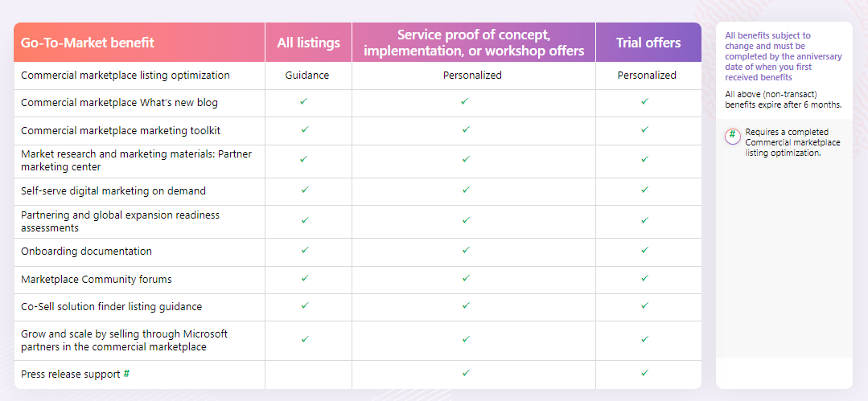Click Guidance cell under All listings
This screenshot has height=401, width=868.
tap(307, 75)
